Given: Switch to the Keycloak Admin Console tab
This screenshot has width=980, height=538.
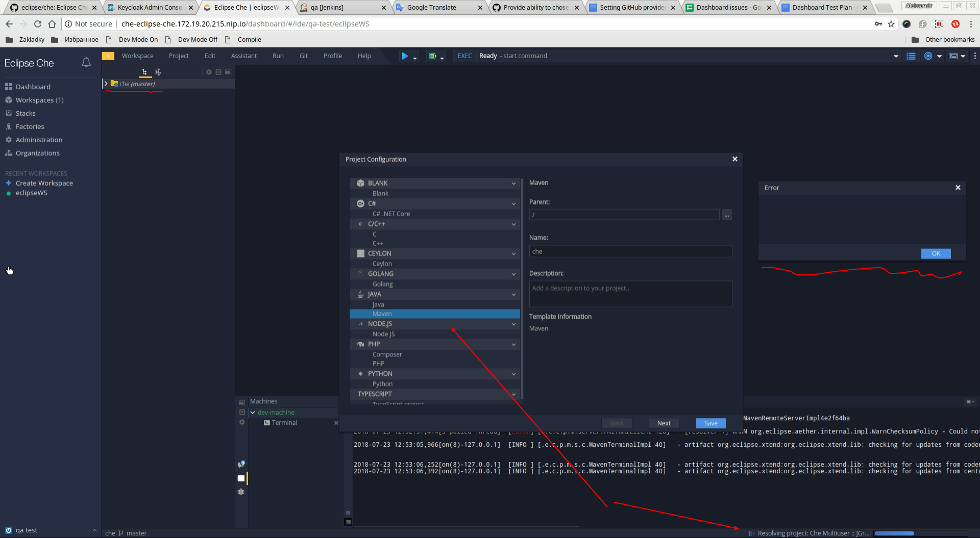Looking at the screenshot, I should point(148,7).
